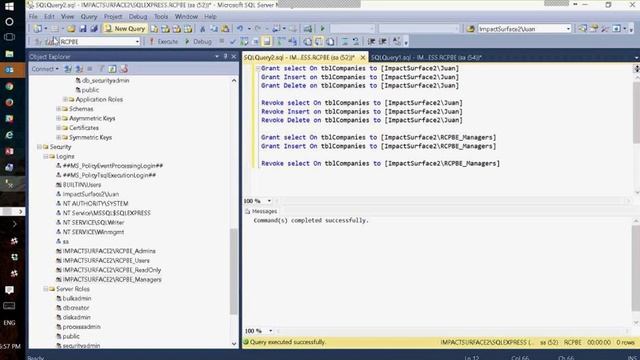Select the bulkadmin server role

pos(77,298)
